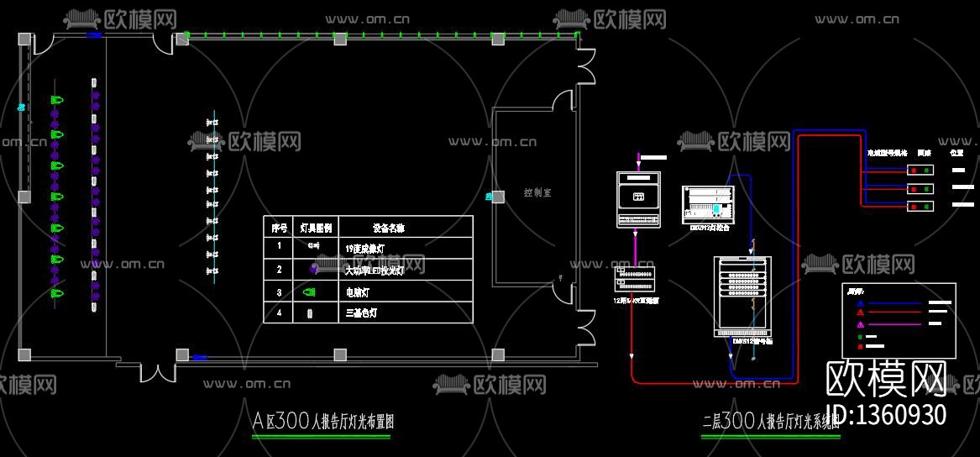Click the 电缆型号规格 column label
This screenshot has width=980, height=457.
[887, 152]
